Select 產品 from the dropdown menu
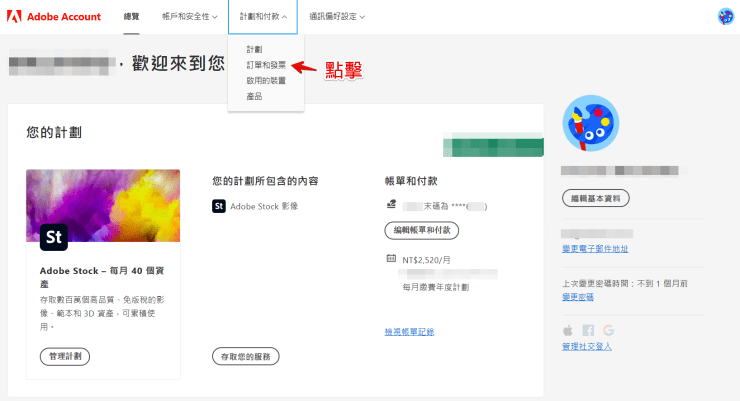This screenshot has width=740, height=401. (x=254, y=96)
